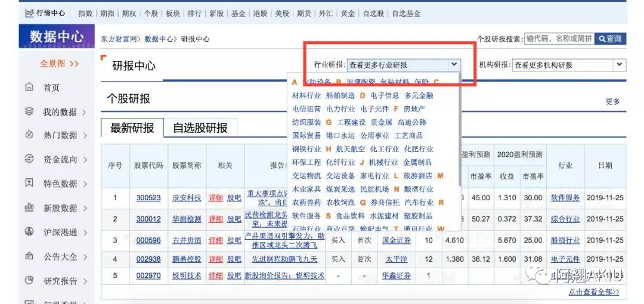Viewport: 644px width, 304px height.
Task: Open 期权 in top navigation
Action: click(129, 13)
